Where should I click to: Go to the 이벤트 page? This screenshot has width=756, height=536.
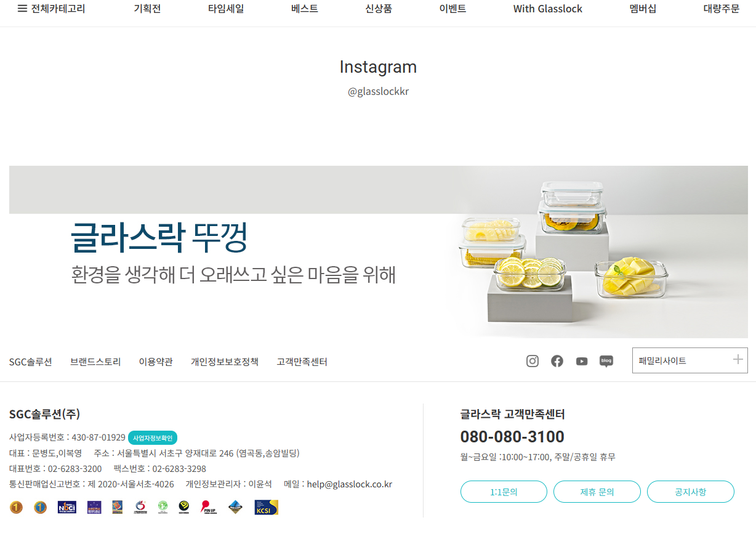[x=452, y=9]
